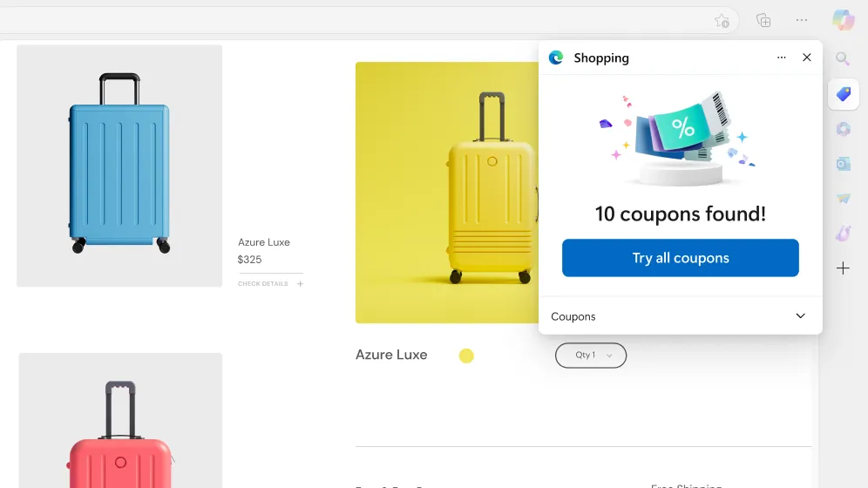Open browser Settings and more menu
Image resolution: width=868 pixels, height=488 pixels.
click(x=802, y=20)
